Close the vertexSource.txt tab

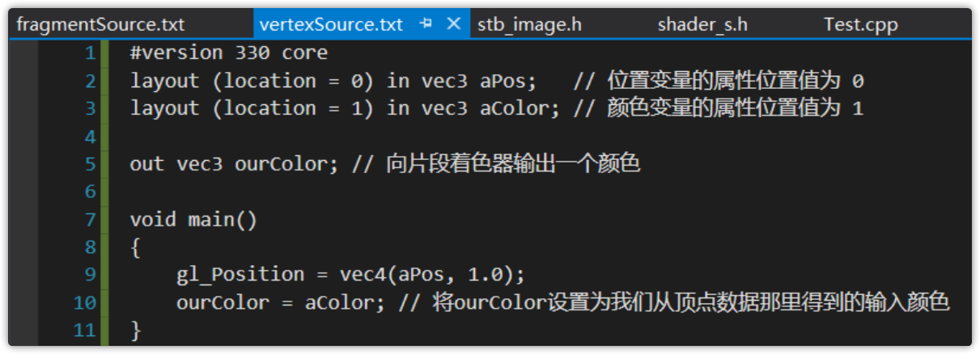pos(453,24)
